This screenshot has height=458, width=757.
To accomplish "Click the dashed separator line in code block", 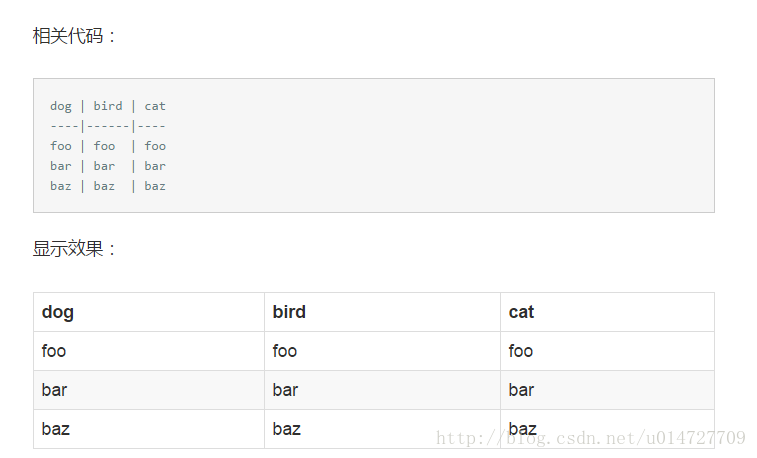I will [x=108, y=126].
